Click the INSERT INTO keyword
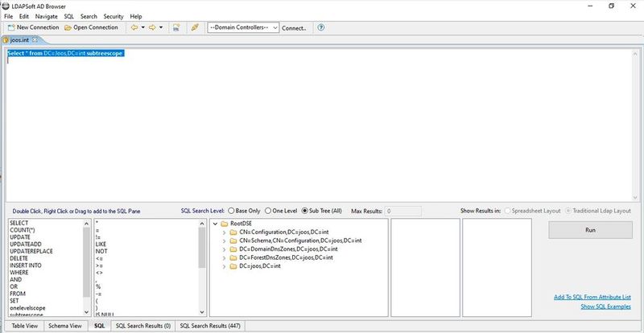Image resolution: width=644 pixels, height=333 pixels. 26,265
